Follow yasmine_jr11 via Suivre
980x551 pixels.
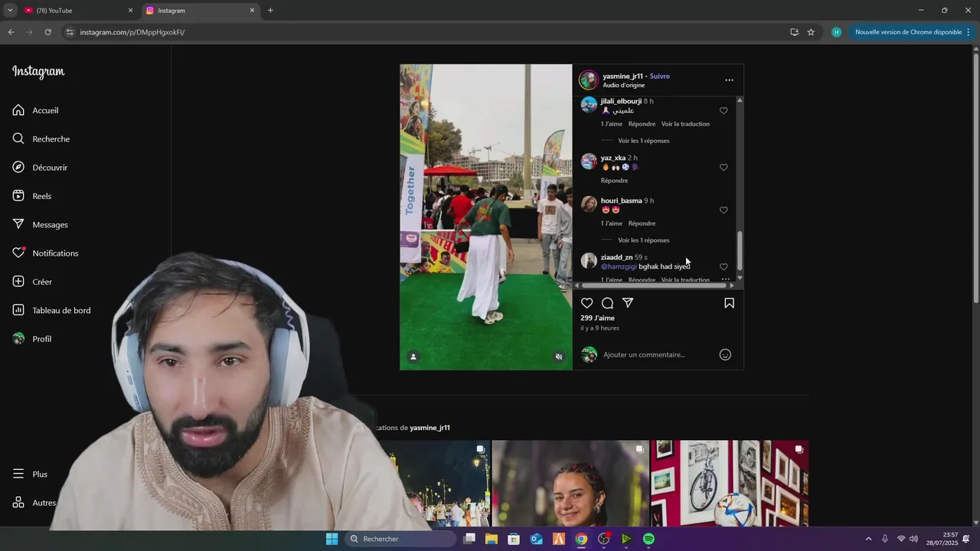coord(660,77)
